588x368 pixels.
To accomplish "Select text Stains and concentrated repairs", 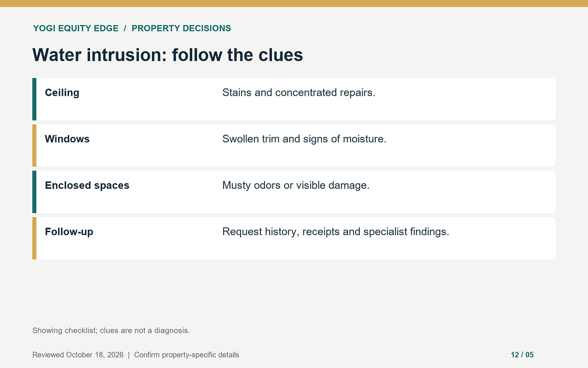I will point(299,93).
